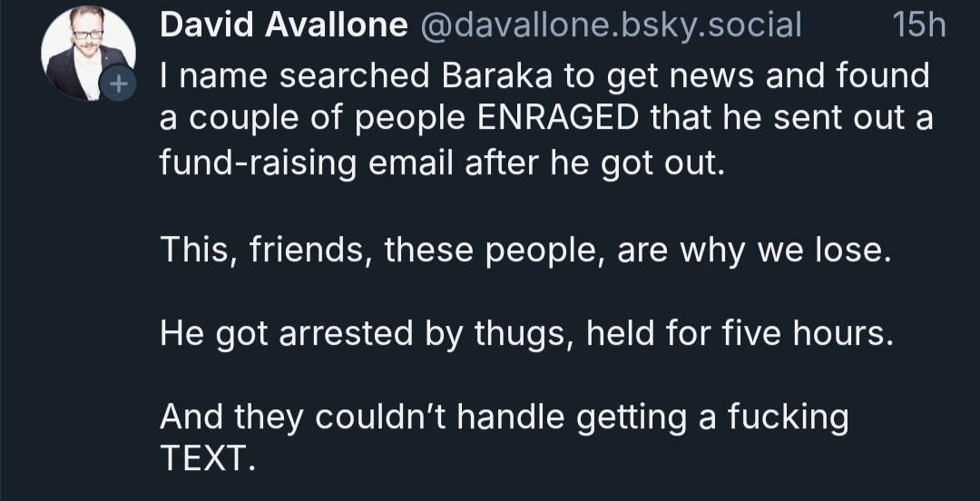Click the "these people, are why we lose" line

[637, 250]
